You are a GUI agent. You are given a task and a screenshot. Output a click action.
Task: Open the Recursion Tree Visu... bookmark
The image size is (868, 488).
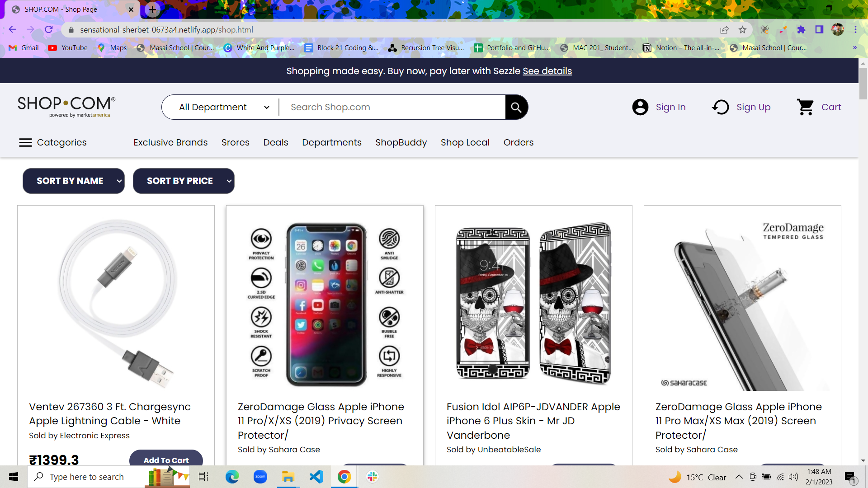(426, 47)
